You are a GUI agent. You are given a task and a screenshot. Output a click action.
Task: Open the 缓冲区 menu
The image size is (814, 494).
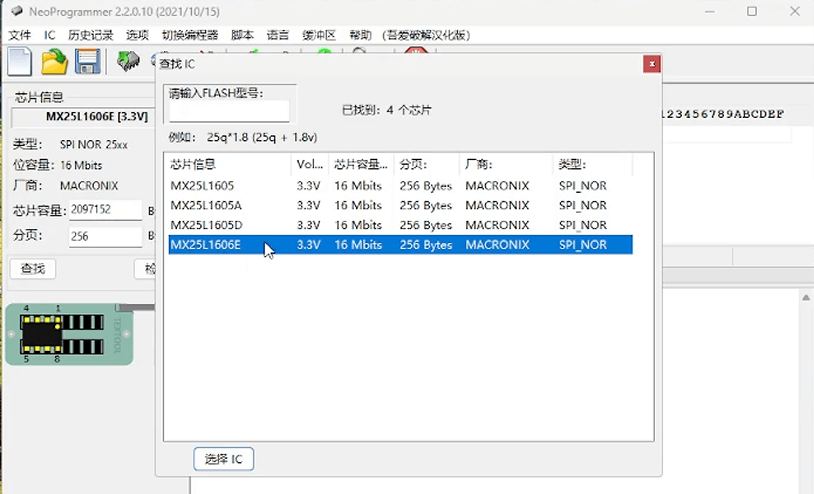point(319,35)
